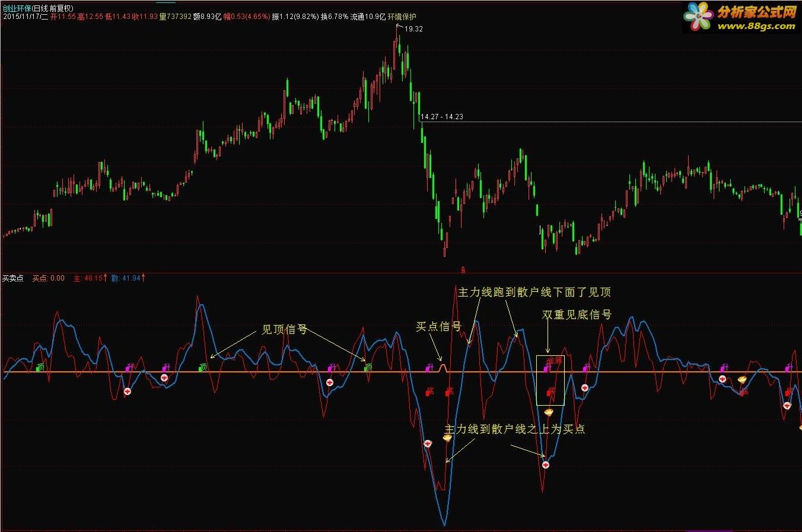Open the 环境保护 sector link
Viewport: 802px width, 532px height.
pyautogui.click(x=402, y=17)
